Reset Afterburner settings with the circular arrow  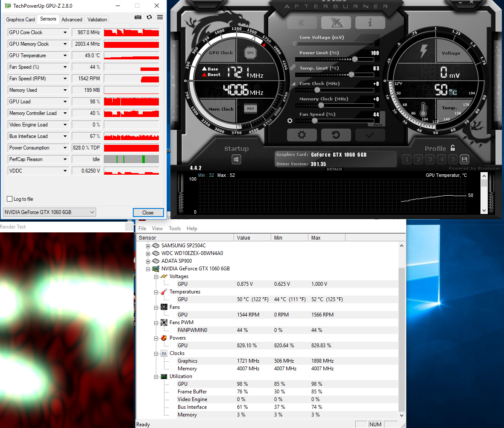tap(336, 135)
